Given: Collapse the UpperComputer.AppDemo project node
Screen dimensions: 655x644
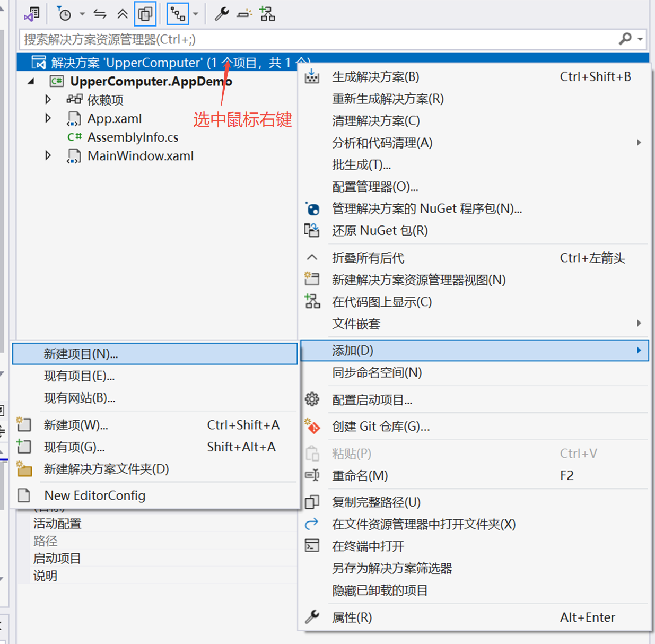Looking at the screenshot, I should click(31, 82).
